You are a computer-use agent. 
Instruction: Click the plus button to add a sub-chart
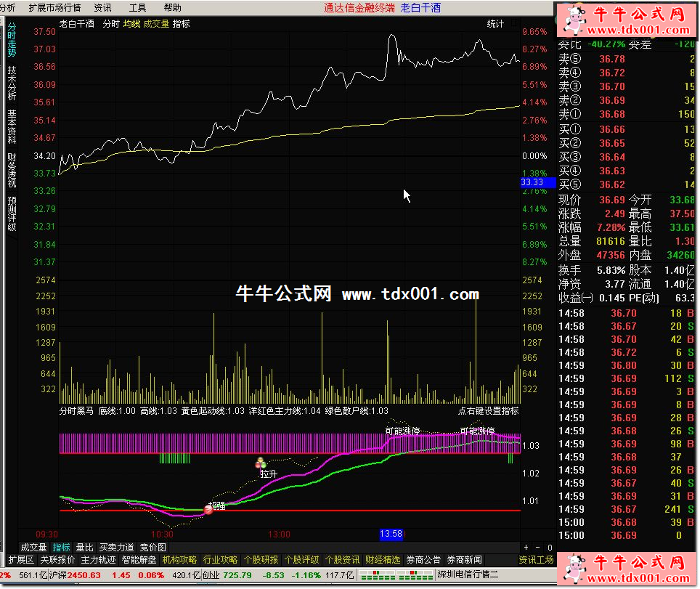point(526,547)
